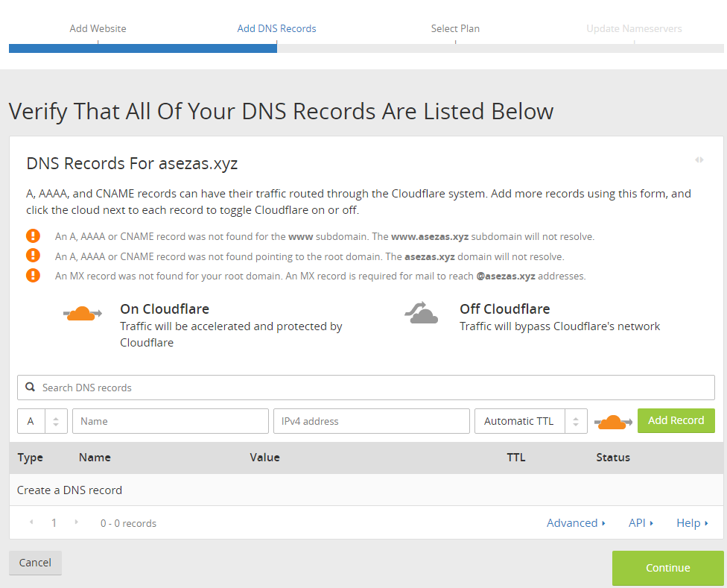Click the warning icon for root domain
The height and width of the screenshot is (588, 727).
(33, 256)
